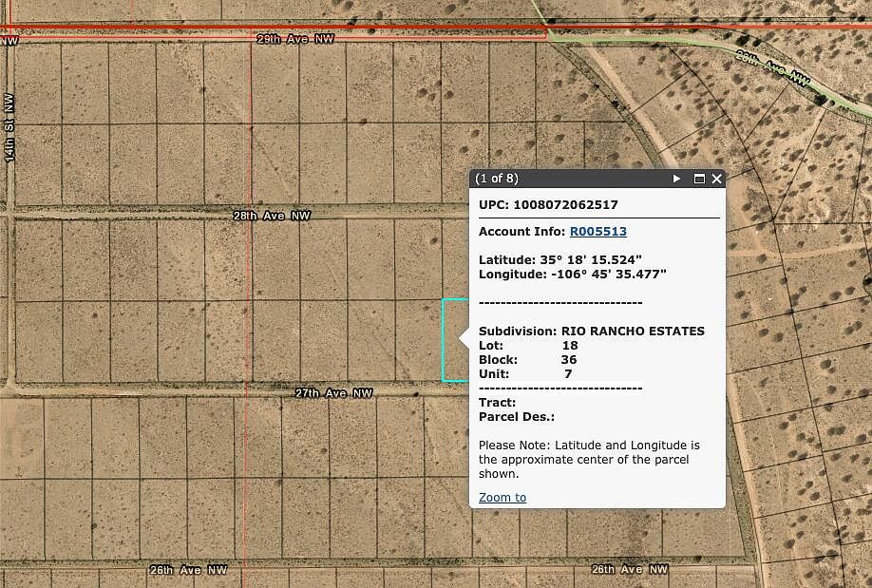872x588 pixels.
Task: Click the Tract label
Action: 497,402
